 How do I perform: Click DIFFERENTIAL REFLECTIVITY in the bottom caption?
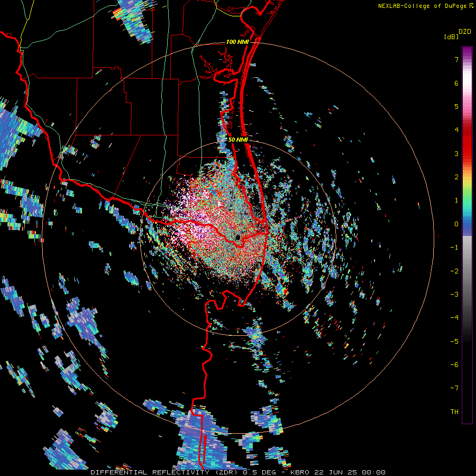coord(150,472)
